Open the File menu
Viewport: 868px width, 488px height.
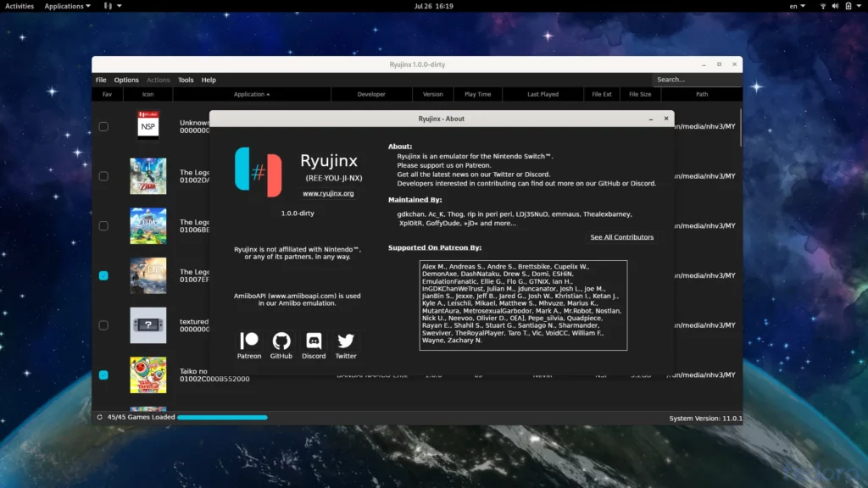101,80
